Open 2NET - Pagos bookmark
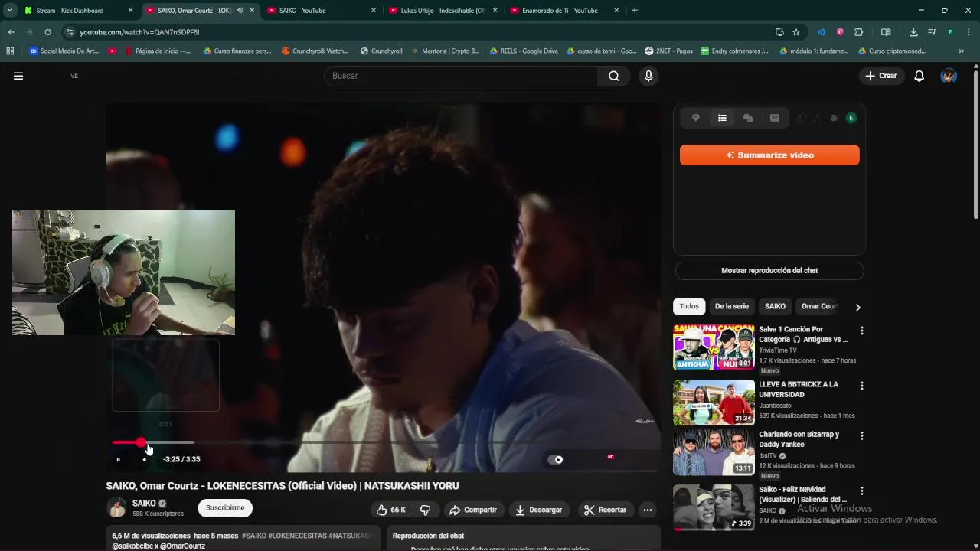The width and height of the screenshot is (980, 551). [668, 51]
